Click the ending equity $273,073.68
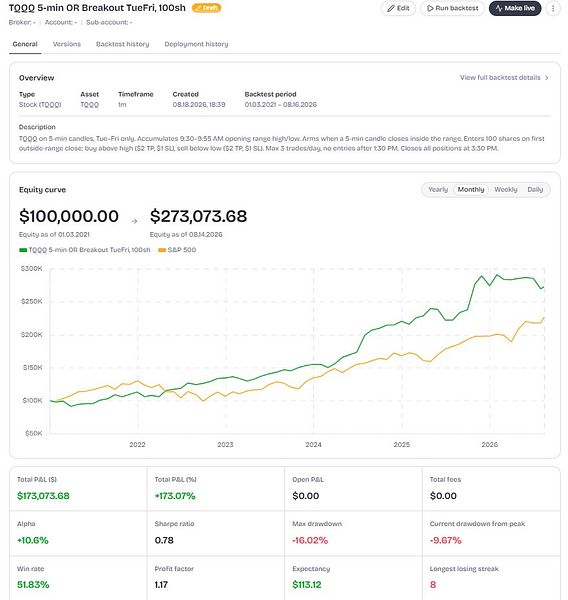Screen dimensions: 568x600 198,216
